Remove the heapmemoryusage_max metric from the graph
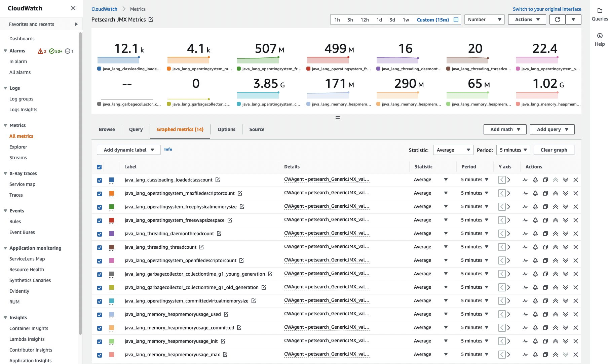Image resolution: width=609 pixels, height=364 pixels. (x=576, y=354)
